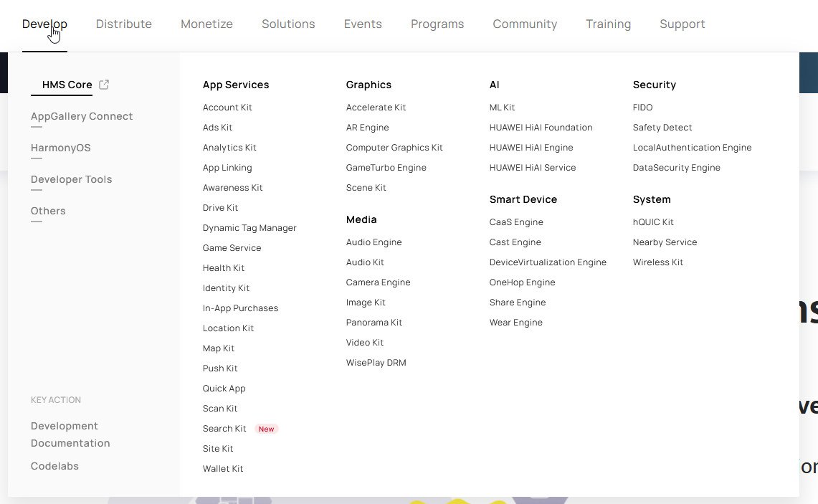Go to In-App Purchases
The image size is (818, 504).
pos(240,308)
